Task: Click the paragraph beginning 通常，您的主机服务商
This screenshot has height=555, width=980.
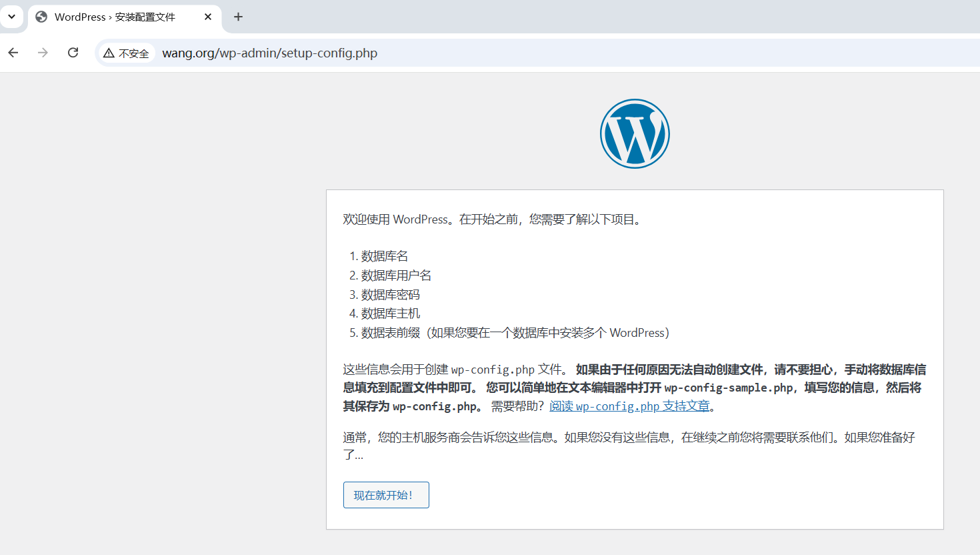Action: click(x=629, y=446)
